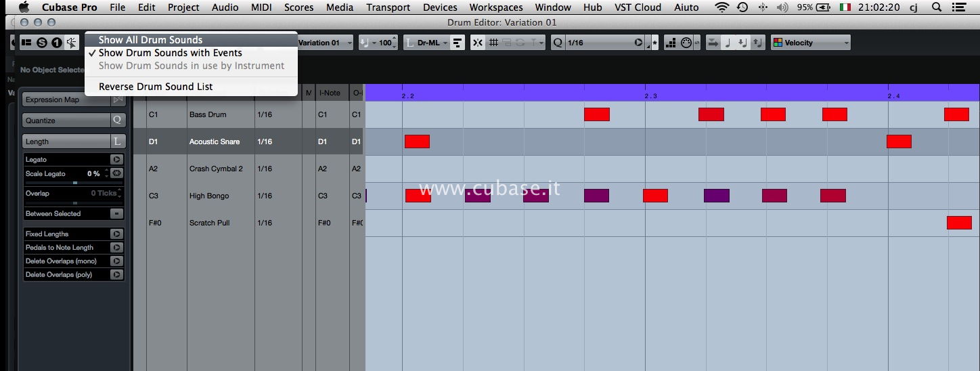This screenshot has height=371, width=980.
Task: Toggle Acoustic Feedback speaker icon
Action: click(71, 43)
